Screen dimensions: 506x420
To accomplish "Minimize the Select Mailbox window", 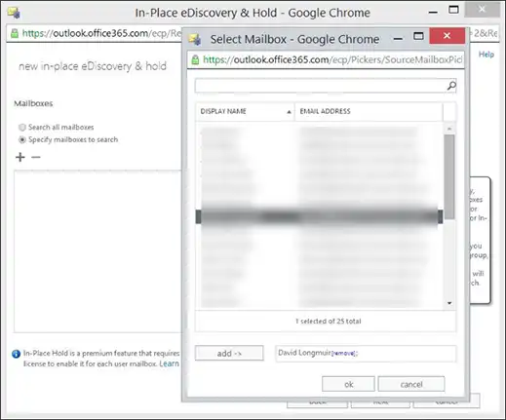I will coord(398,39).
